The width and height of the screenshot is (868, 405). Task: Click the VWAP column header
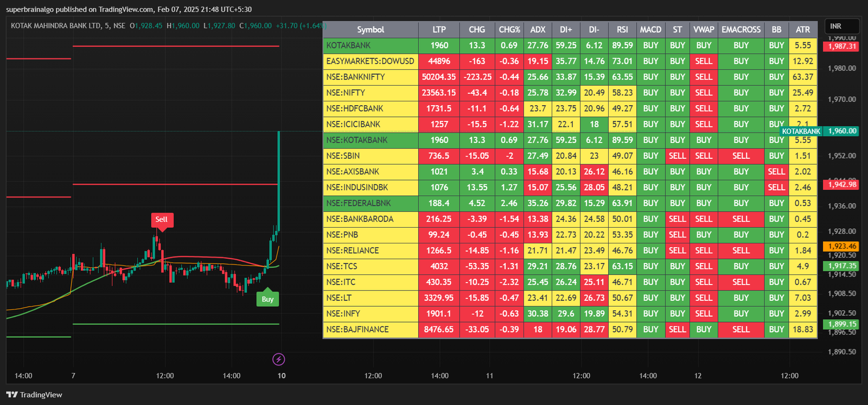(x=704, y=30)
